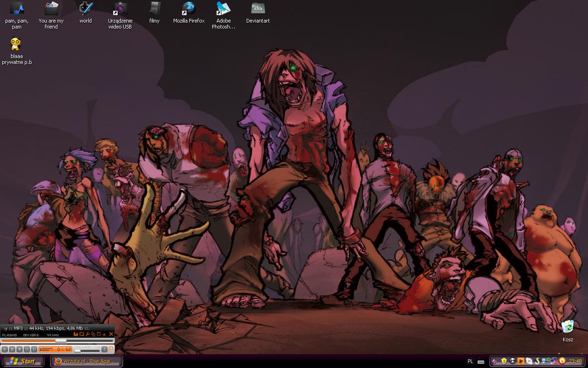Viewport: 588px width, 368px height.
Task: Skip to the previous track
Action: (27, 349)
